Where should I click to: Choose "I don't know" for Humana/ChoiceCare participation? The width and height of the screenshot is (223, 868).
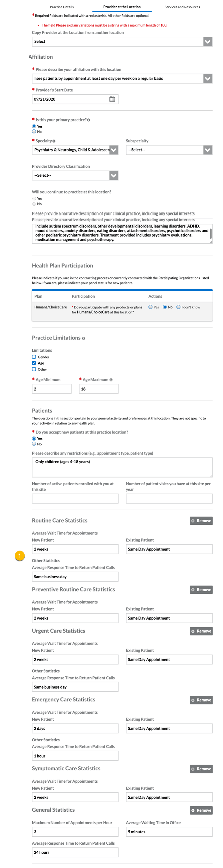tap(179, 307)
